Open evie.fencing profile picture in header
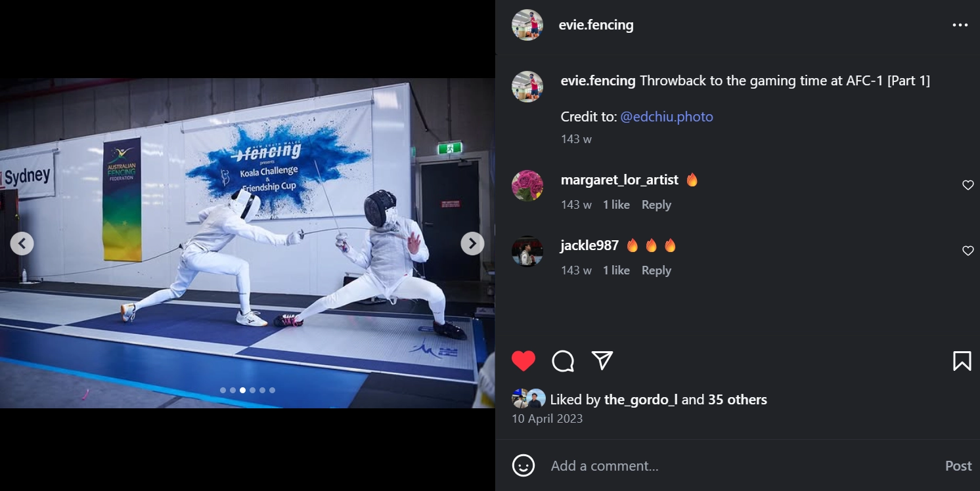 [x=527, y=25]
